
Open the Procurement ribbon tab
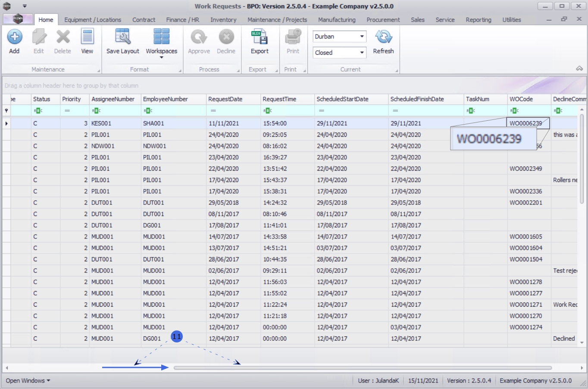click(x=383, y=20)
